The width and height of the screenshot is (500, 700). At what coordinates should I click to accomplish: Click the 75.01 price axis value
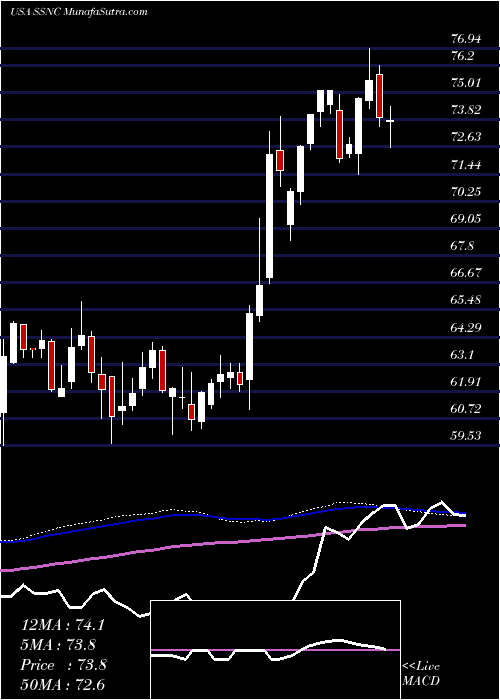466,83
